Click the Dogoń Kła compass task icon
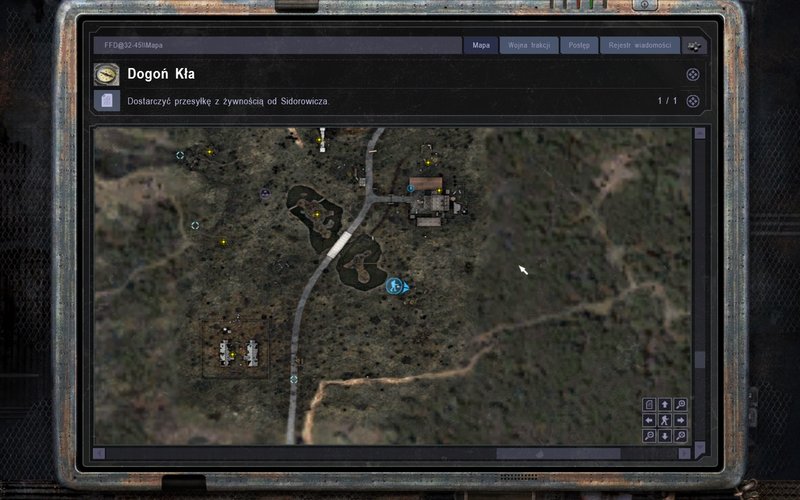The image size is (800, 500). click(107, 74)
